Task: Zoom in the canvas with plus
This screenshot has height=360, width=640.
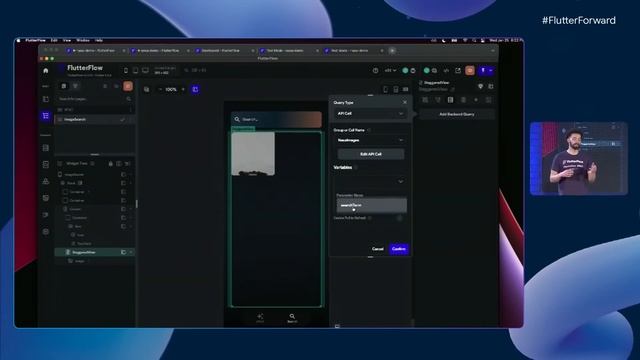Action: click(183, 89)
